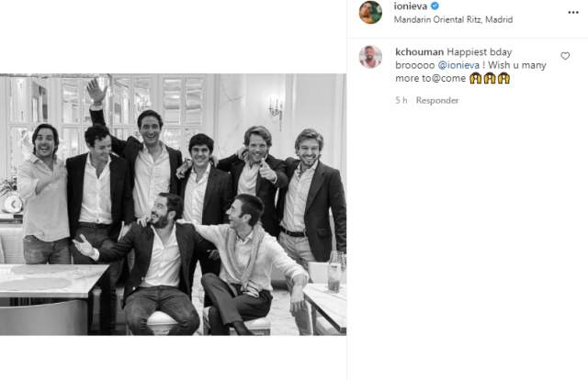Click the thumbs-up hand gesture in the photo
Image resolution: width=588 pixels, height=380 pixels.
(x=266, y=170)
